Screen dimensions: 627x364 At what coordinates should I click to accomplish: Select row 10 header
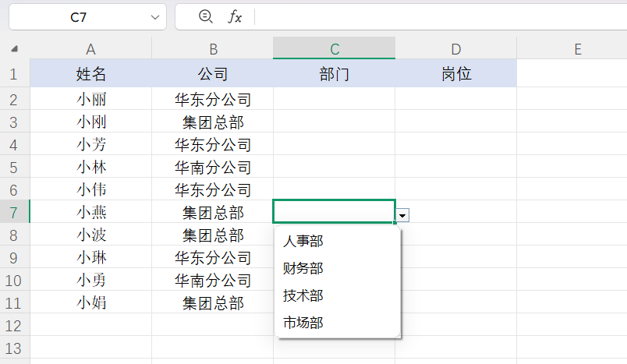(15, 280)
